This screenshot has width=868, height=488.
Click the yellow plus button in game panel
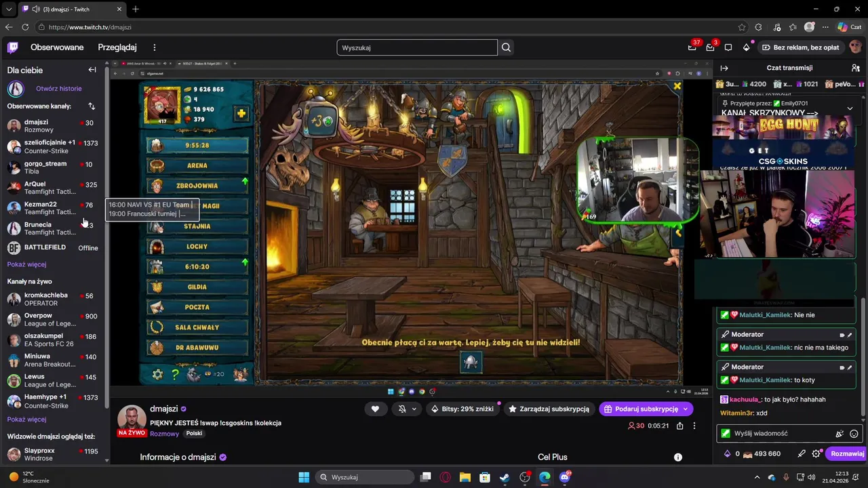(241, 114)
